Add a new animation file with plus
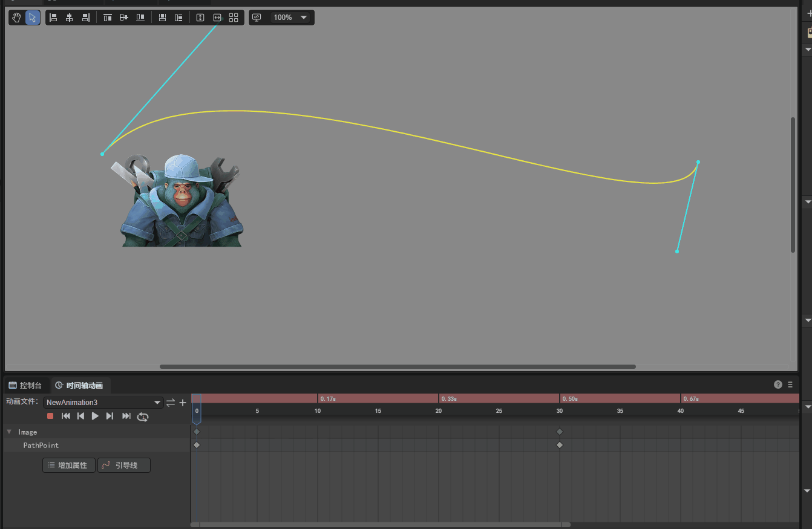 [183, 403]
